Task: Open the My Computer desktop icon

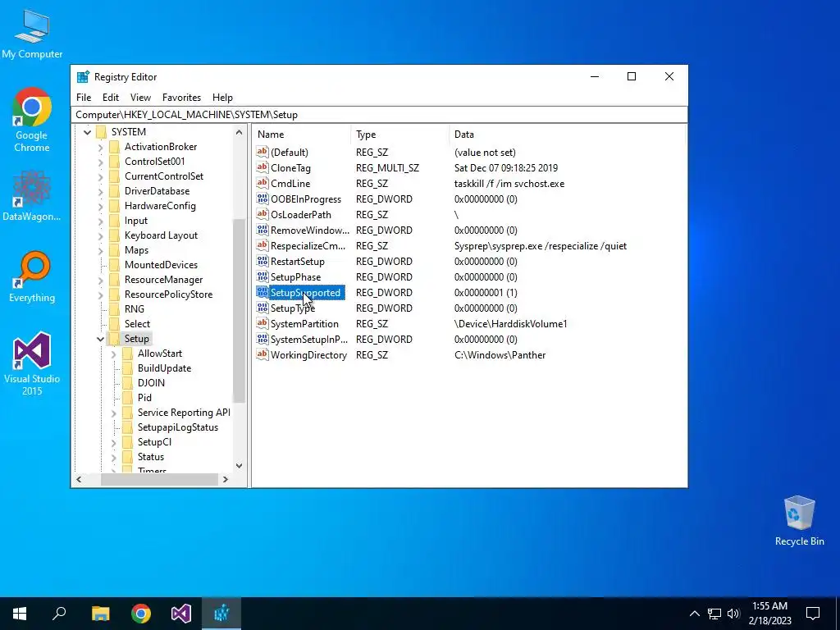Action: [32, 33]
